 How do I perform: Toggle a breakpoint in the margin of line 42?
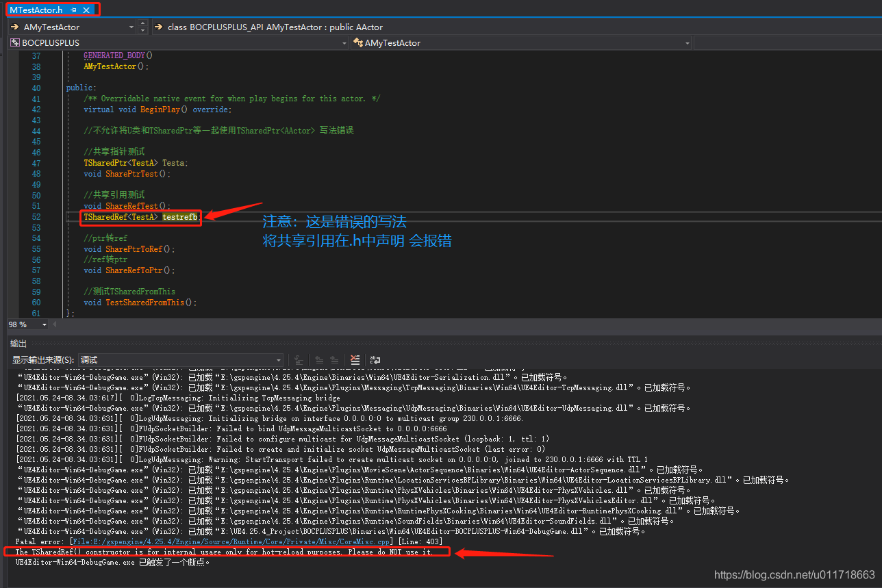tap(10, 110)
